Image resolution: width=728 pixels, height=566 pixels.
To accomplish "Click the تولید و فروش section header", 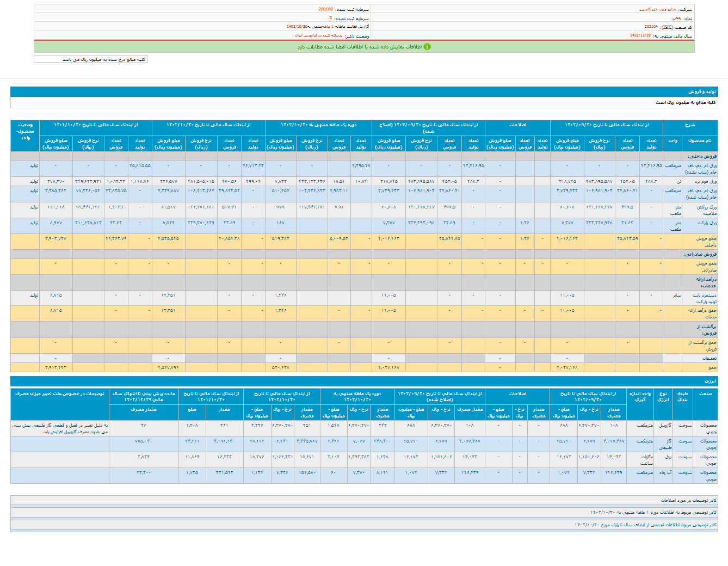I will coord(702,92).
